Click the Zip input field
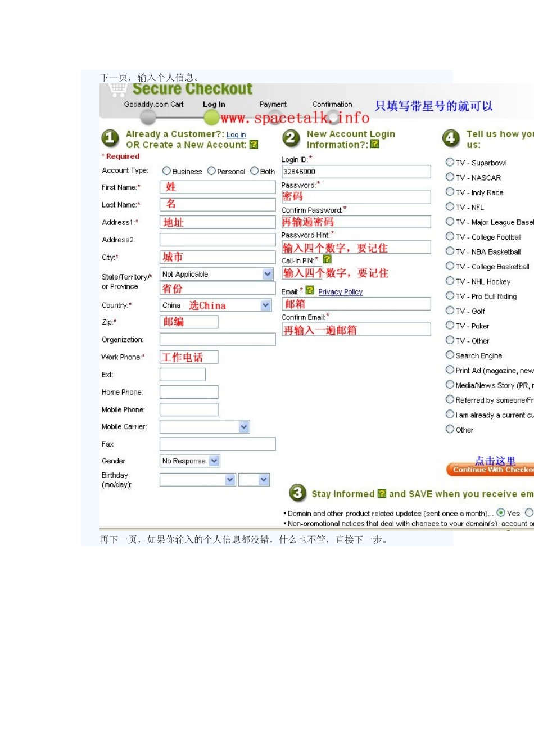The height and width of the screenshot is (756, 534). [189, 322]
